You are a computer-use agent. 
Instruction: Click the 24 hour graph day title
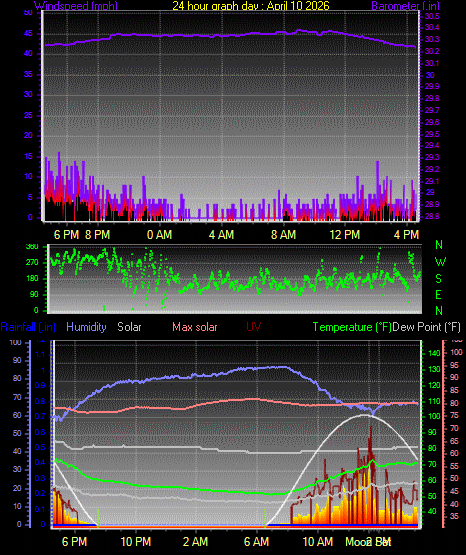click(x=251, y=6)
